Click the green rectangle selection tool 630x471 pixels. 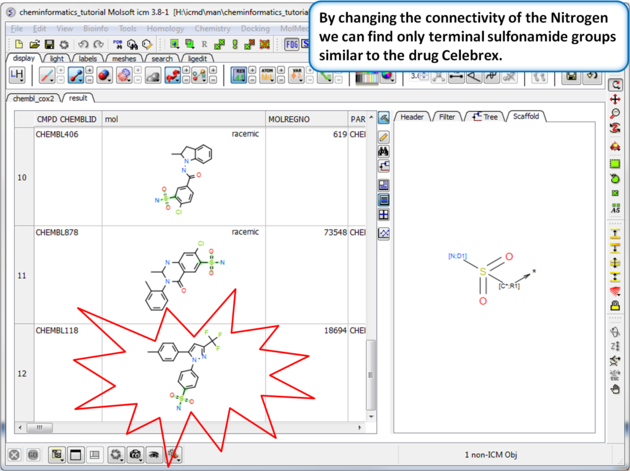point(616,163)
